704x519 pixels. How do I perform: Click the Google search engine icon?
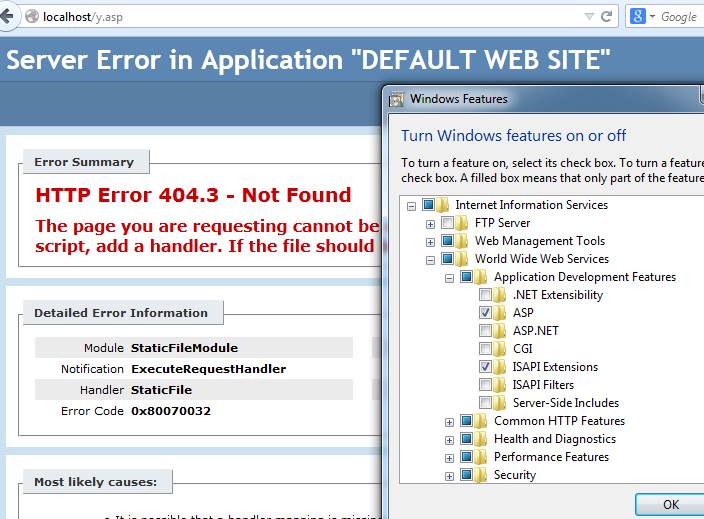tap(637, 16)
